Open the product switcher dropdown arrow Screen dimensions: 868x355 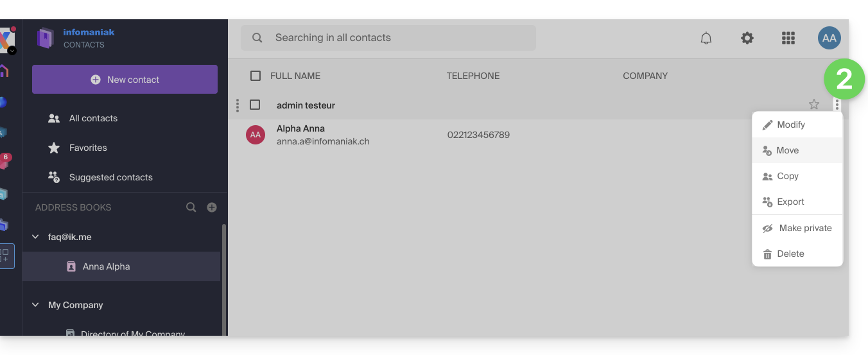point(12,51)
